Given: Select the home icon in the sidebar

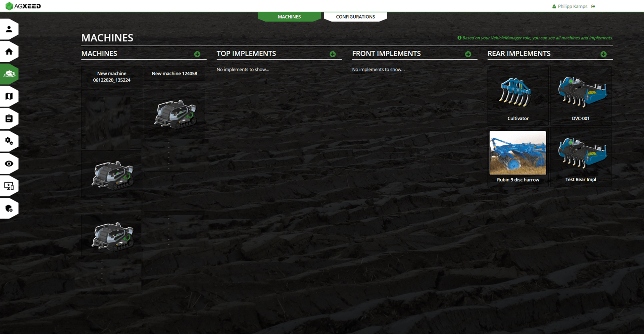Looking at the screenshot, I should pyautogui.click(x=9, y=51).
